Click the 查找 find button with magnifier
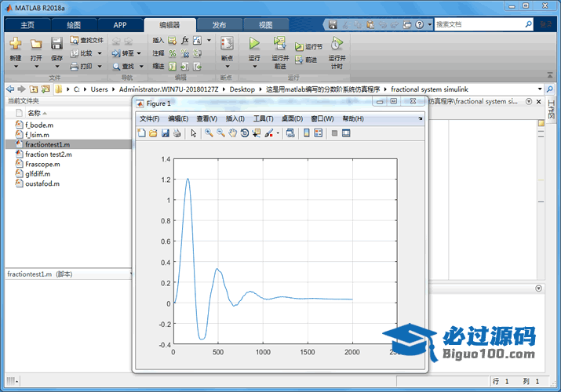The height and width of the screenshot is (392, 561). [x=123, y=66]
